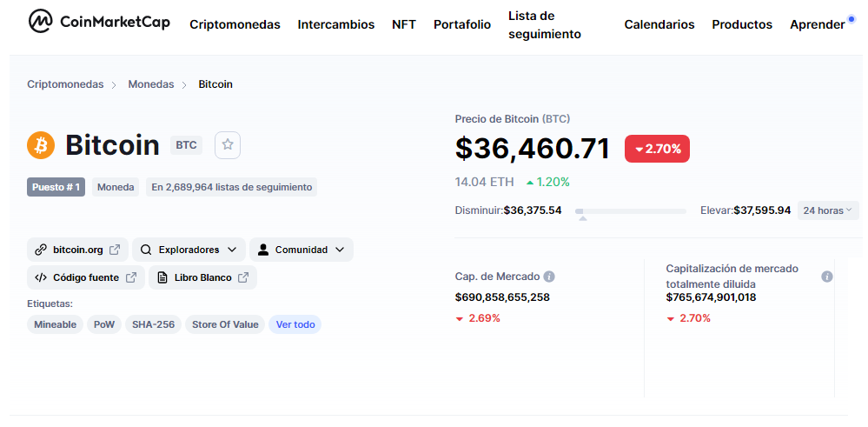Screen dimensions: 868x427
Task: Select the Mineable tag
Action: tap(55, 324)
